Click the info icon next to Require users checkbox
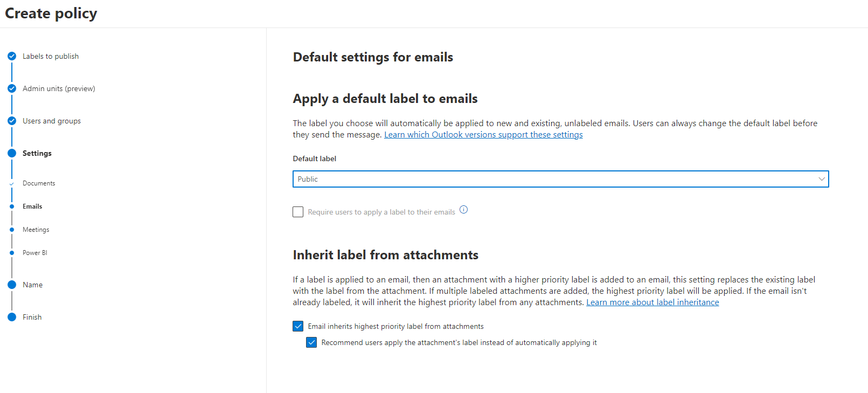Image resolution: width=868 pixels, height=393 pixels. tap(463, 210)
